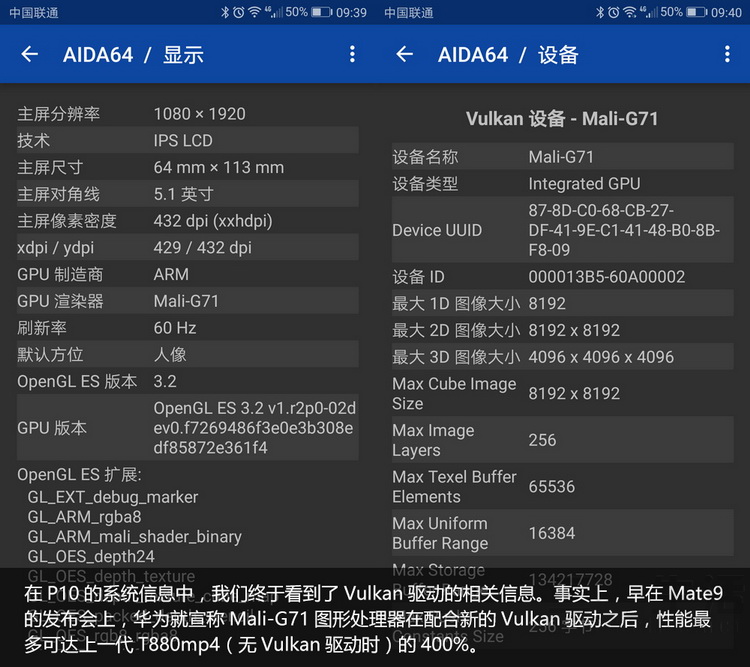Select the 设备名称 Mali-G71 row

pyautogui.click(x=562, y=156)
